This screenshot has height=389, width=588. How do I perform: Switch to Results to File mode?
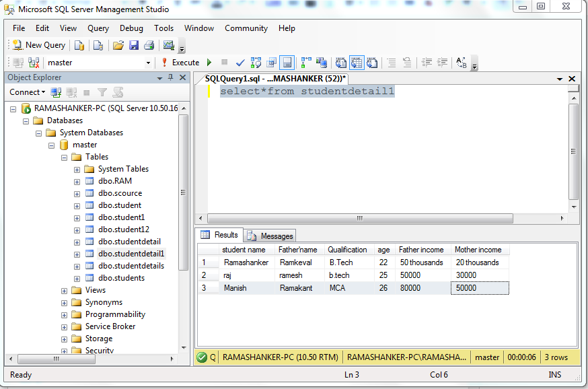[x=372, y=63]
